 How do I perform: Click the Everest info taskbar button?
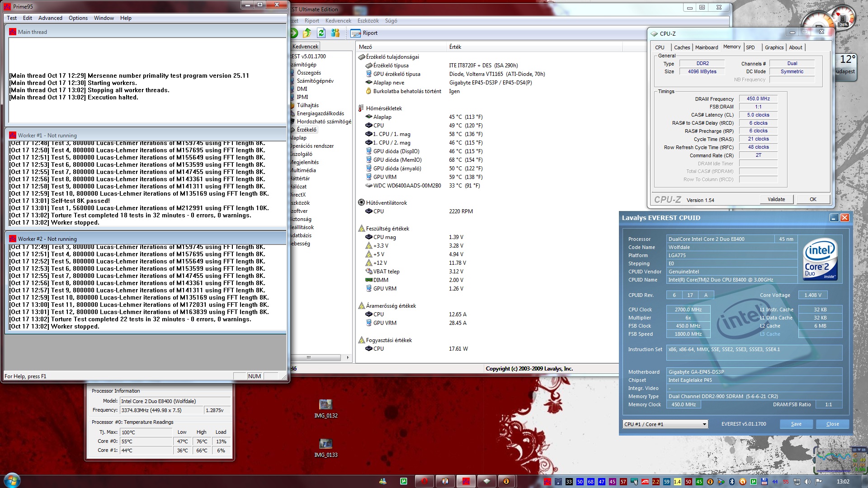[x=507, y=481]
